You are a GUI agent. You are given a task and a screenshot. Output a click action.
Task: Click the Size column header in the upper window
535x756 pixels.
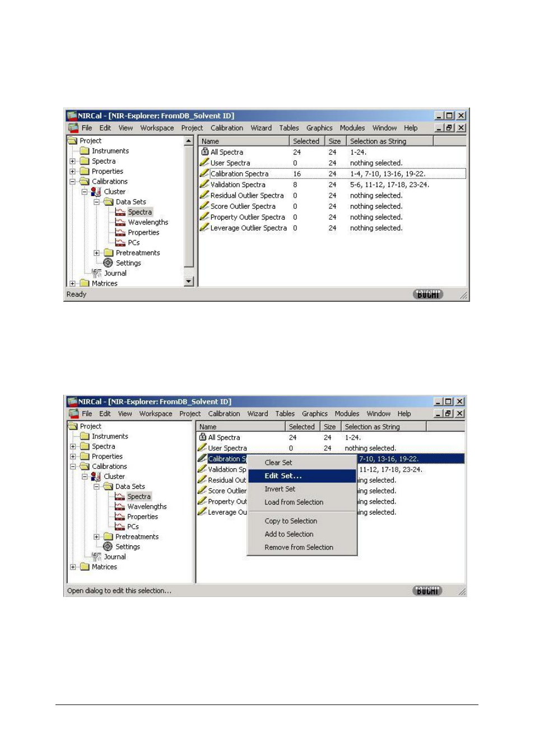tap(336, 141)
